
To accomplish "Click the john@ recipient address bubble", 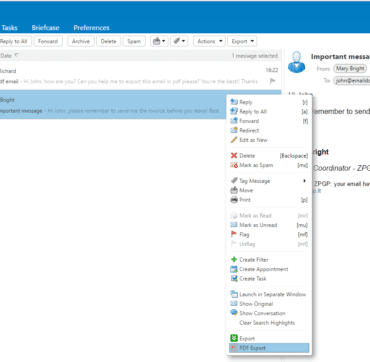I will (352, 81).
